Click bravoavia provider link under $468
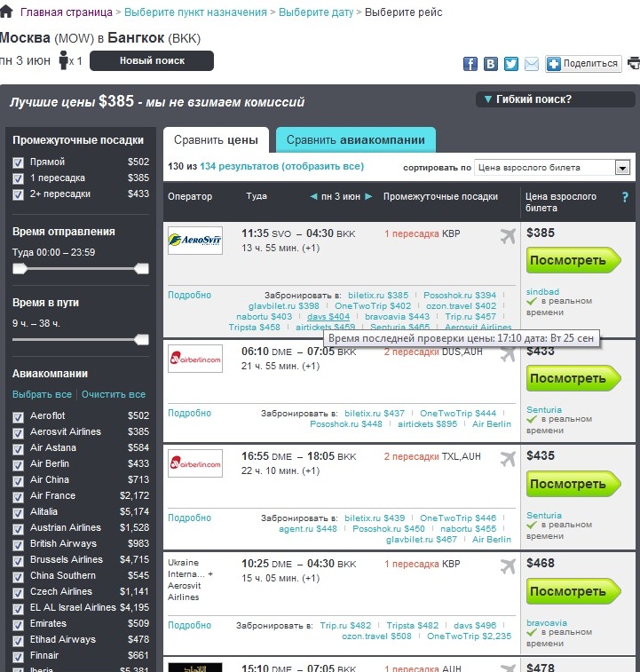Image resolution: width=640 pixels, height=672 pixels. pyautogui.click(x=547, y=622)
